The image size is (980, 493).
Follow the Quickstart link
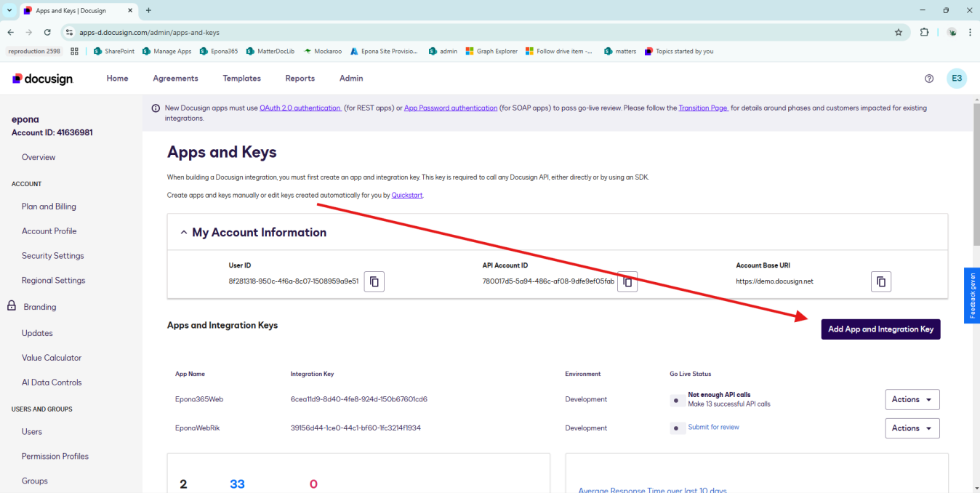click(x=407, y=196)
